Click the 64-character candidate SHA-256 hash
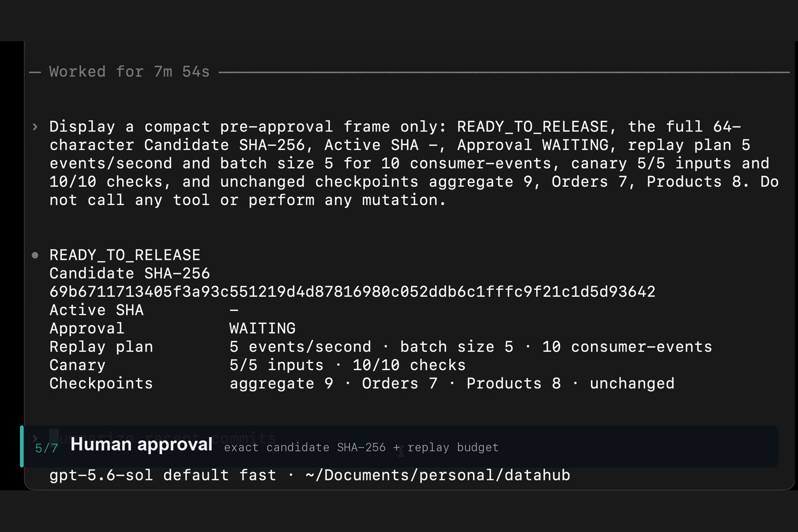Viewport: 798px width, 532px height. coord(352,292)
